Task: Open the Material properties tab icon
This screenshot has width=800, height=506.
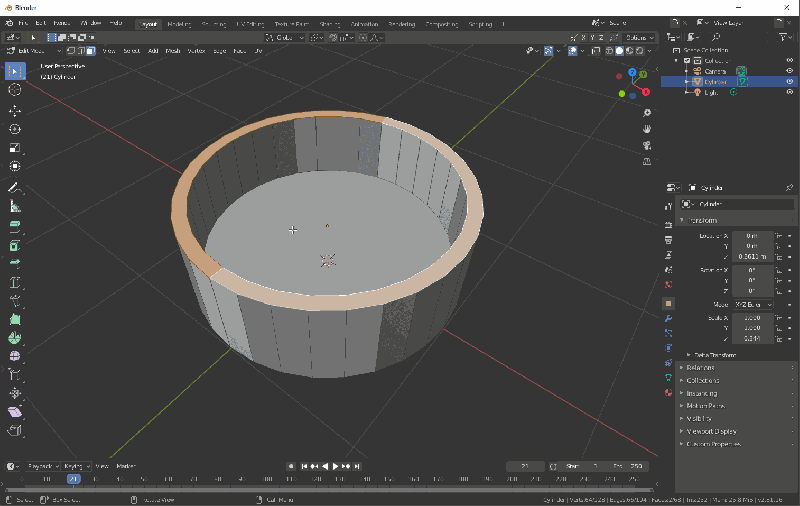Action: [668, 392]
